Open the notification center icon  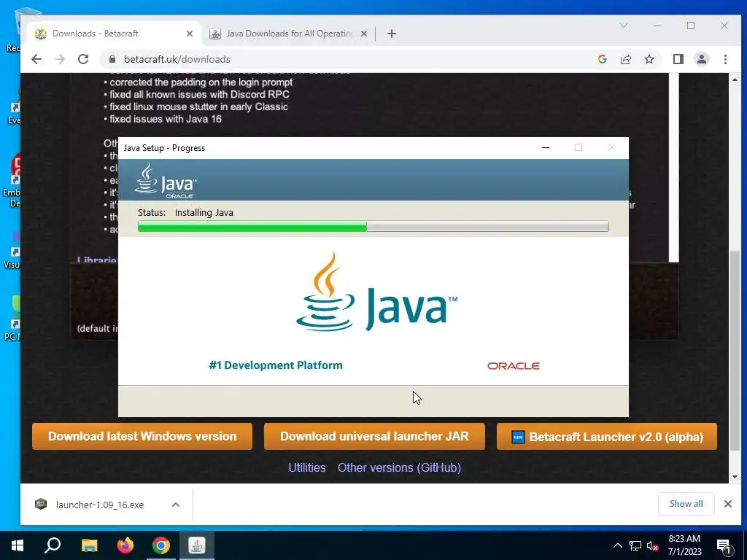coord(724,545)
